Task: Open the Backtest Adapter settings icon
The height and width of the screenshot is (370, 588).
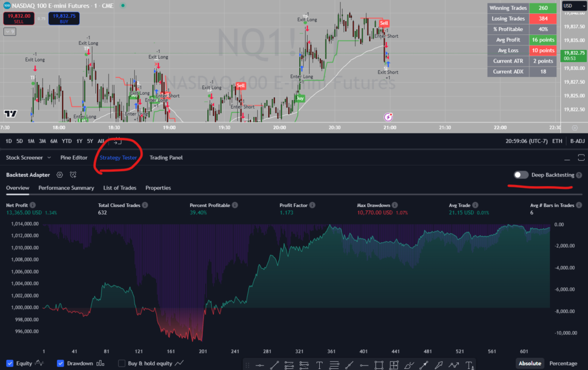Action: tap(60, 175)
